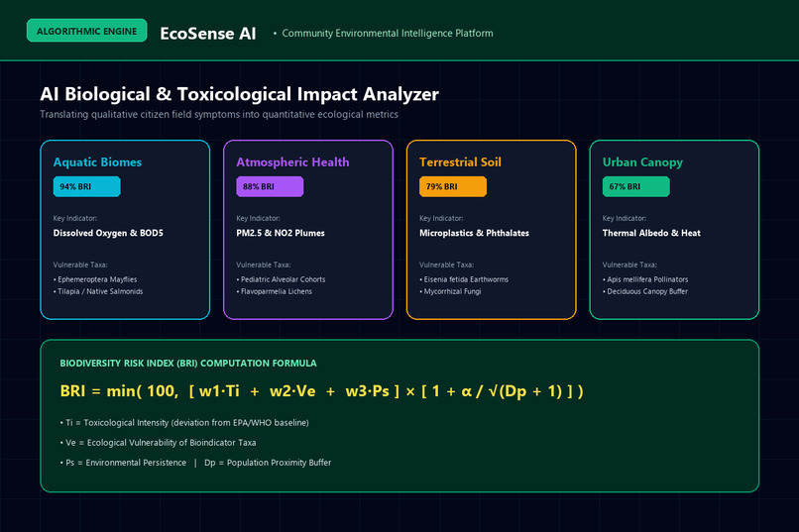
Task: Click the BRI Computation Formula heading
Action: pyautogui.click(x=188, y=363)
